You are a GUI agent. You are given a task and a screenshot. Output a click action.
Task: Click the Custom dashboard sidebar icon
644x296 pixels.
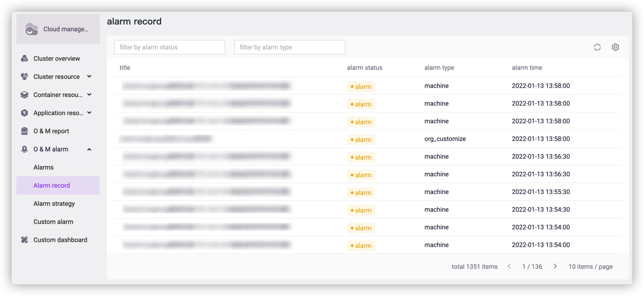(25, 240)
